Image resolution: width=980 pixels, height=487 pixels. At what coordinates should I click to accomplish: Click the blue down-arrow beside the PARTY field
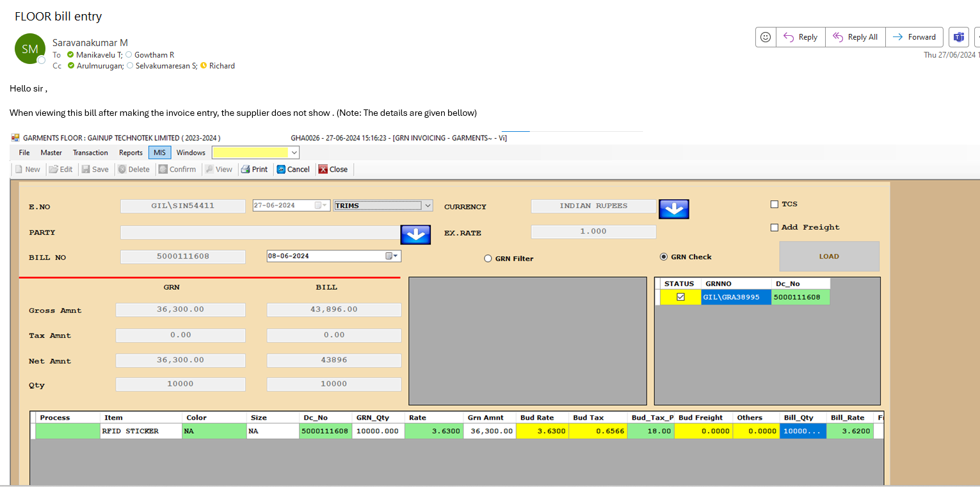click(415, 234)
